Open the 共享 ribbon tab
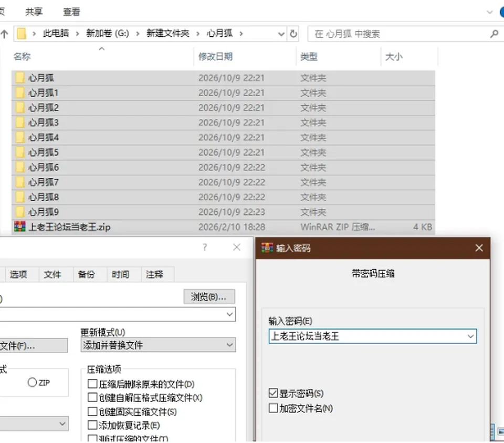Screen dimensions: 504x443 34,12
